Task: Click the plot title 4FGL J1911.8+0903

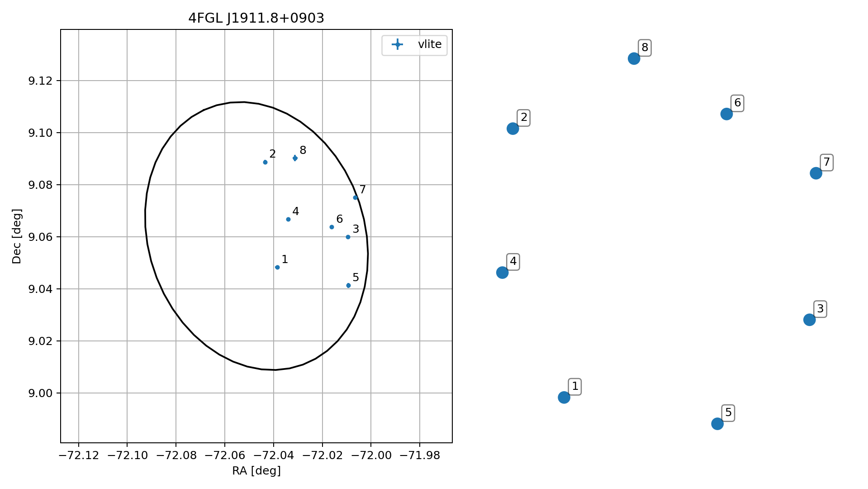Action: (256, 18)
